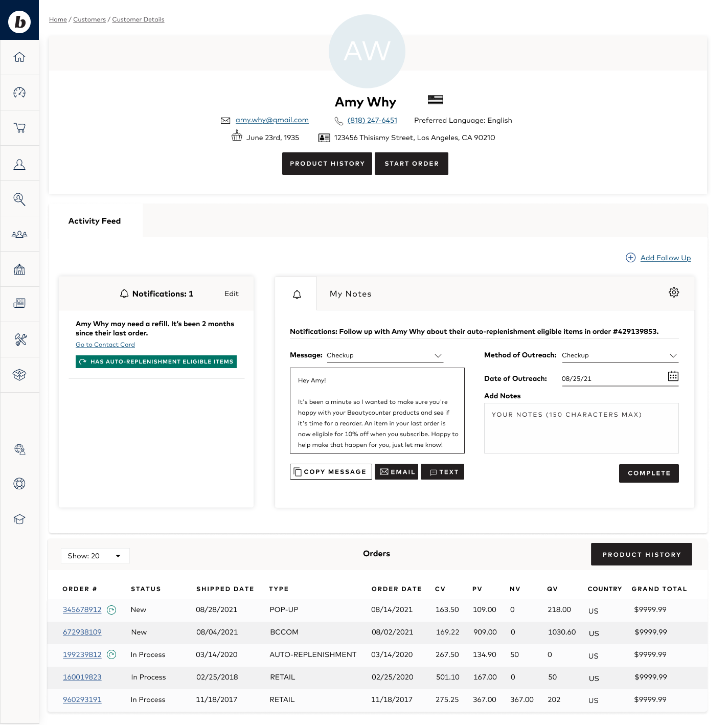
Task: Select the bell notifications tab in notes panel
Action: click(x=297, y=294)
